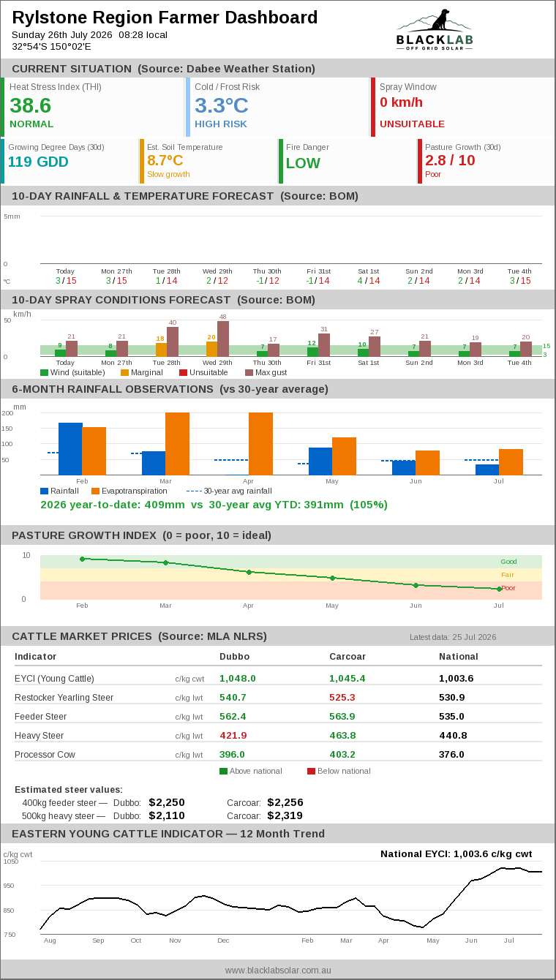
Task: Click the Rylstone Region Farmer Dashboard title
Action: pos(165,18)
